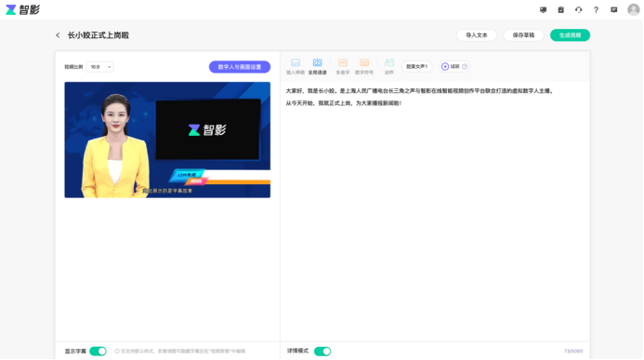The width and height of the screenshot is (644, 360).
Task: Click the info icon beside the subtitle hint
Action: (x=117, y=352)
